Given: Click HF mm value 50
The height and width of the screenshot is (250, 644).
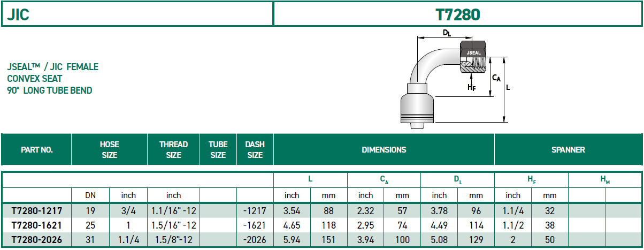Looking at the screenshot, I should [x=550, y=240].
